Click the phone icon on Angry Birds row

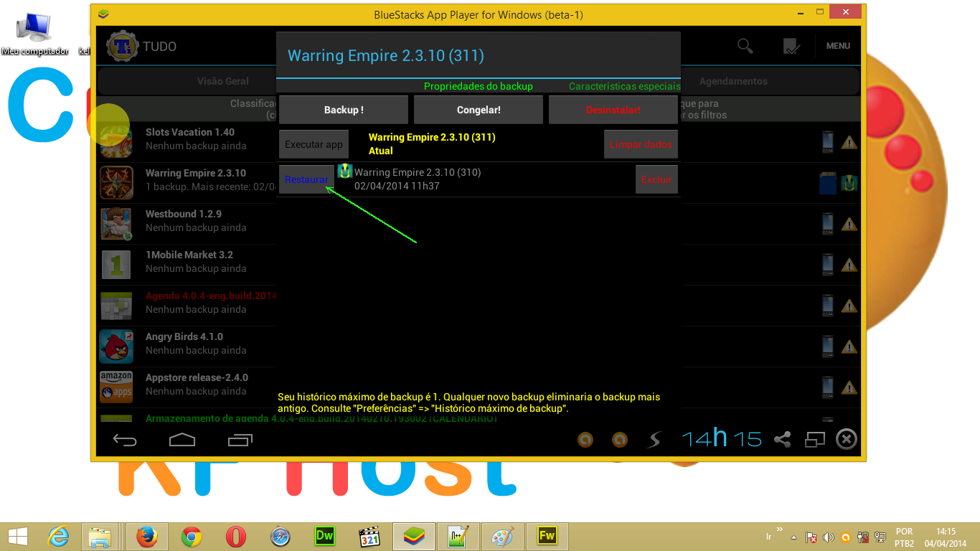tap(828, 347)
